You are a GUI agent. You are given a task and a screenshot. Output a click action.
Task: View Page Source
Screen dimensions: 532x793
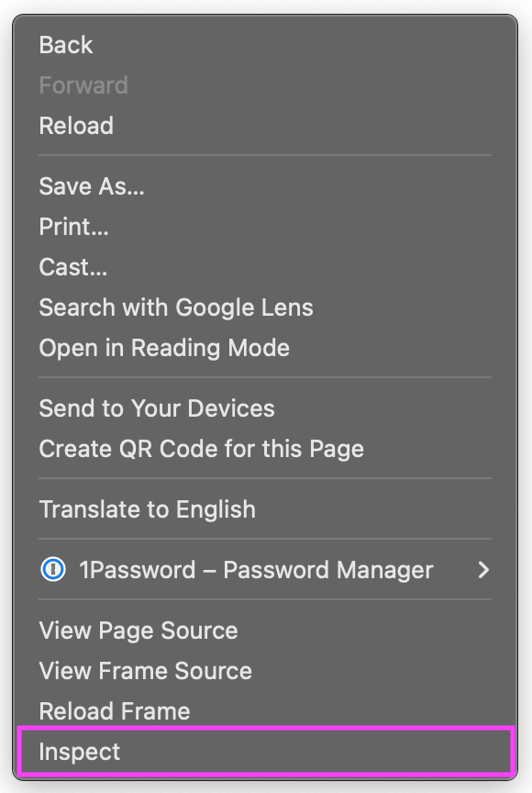tap(138, 631)
